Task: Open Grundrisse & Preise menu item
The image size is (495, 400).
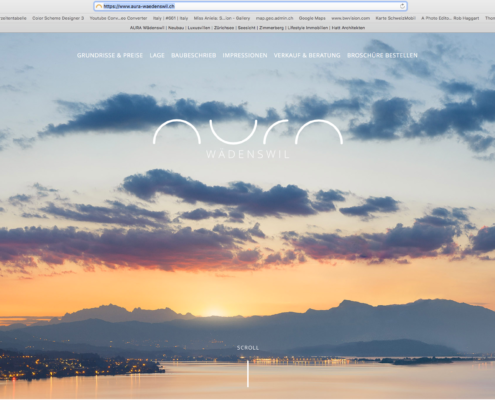Action: click(110, 55)
